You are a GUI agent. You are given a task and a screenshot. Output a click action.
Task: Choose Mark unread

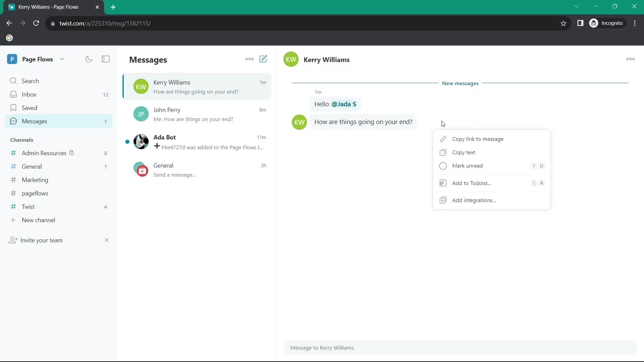[492, 166]
